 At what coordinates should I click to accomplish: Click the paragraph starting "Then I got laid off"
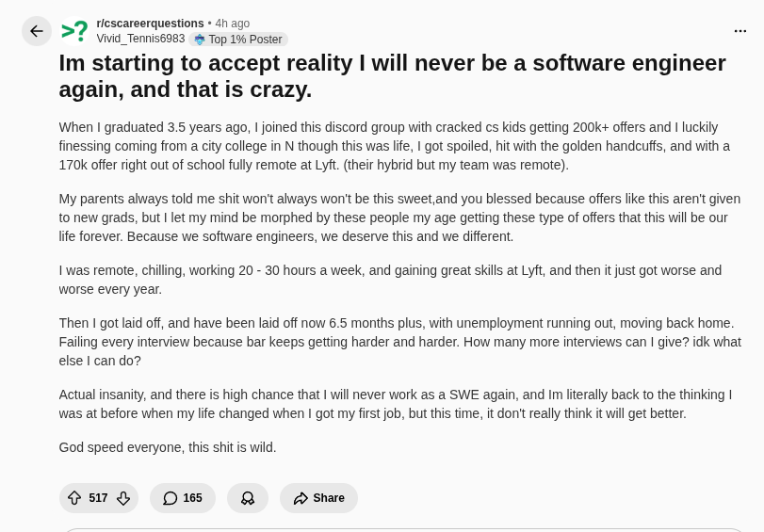coord(399,342)
